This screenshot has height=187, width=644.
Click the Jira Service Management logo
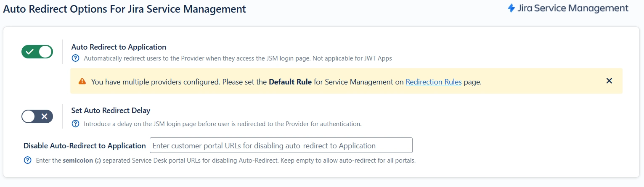point(568,8)
